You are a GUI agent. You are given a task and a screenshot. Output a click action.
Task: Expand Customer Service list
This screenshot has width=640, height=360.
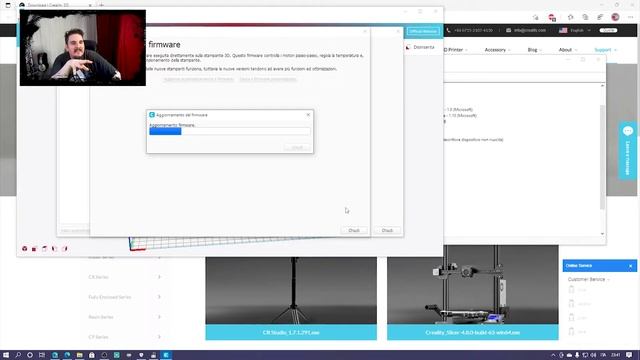(x=589, y=279)
